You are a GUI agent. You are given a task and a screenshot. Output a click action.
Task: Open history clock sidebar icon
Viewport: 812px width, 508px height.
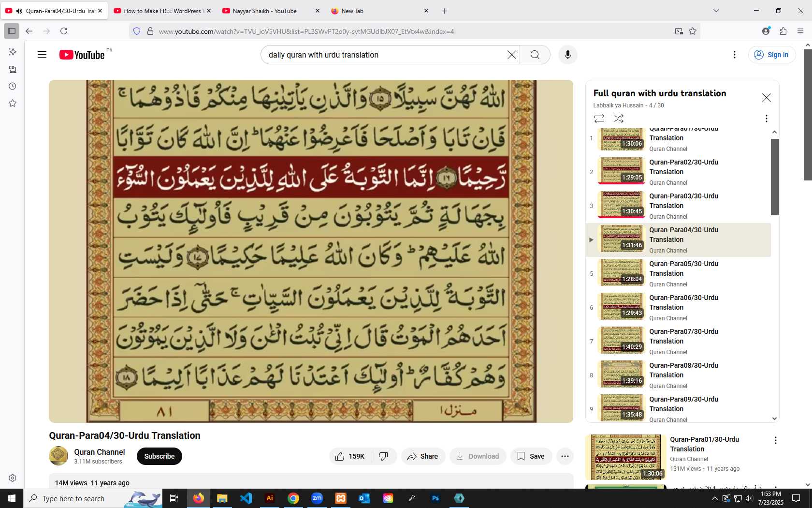(x=13, y=86)
